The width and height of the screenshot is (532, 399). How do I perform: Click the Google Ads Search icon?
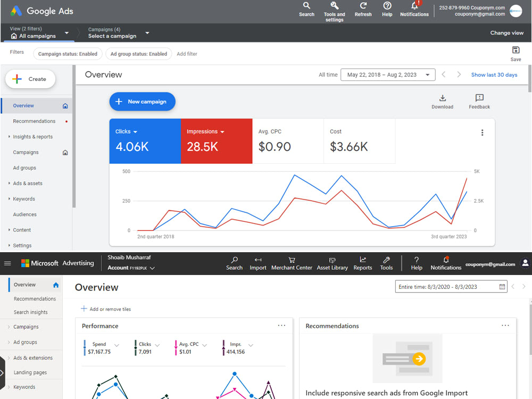pyautogui.click(x=306, y=6)
